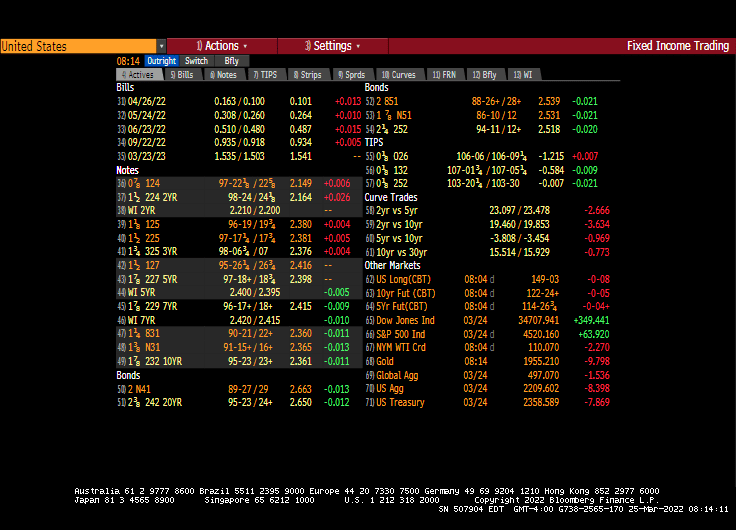Viewport: 736px width, 530px height.
Task: Open the United States country dropdown arrow
Action: [x=161, y=46]
